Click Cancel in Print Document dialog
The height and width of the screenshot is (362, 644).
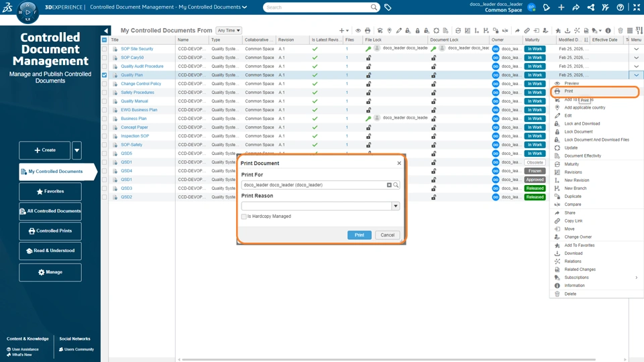387,235
